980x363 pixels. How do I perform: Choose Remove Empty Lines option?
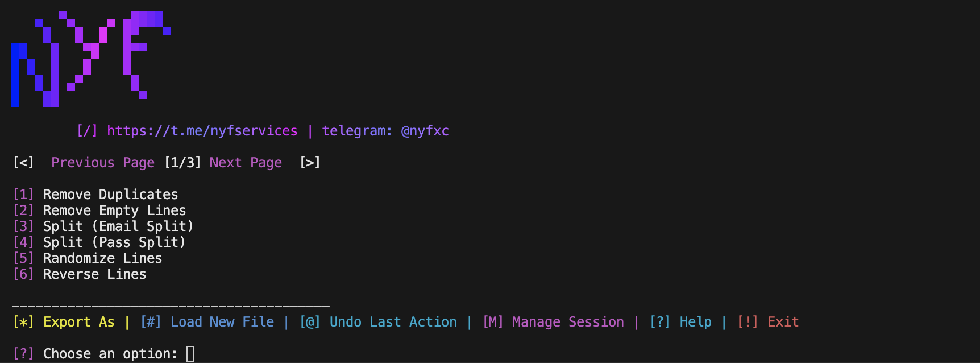tap(114, 211)
